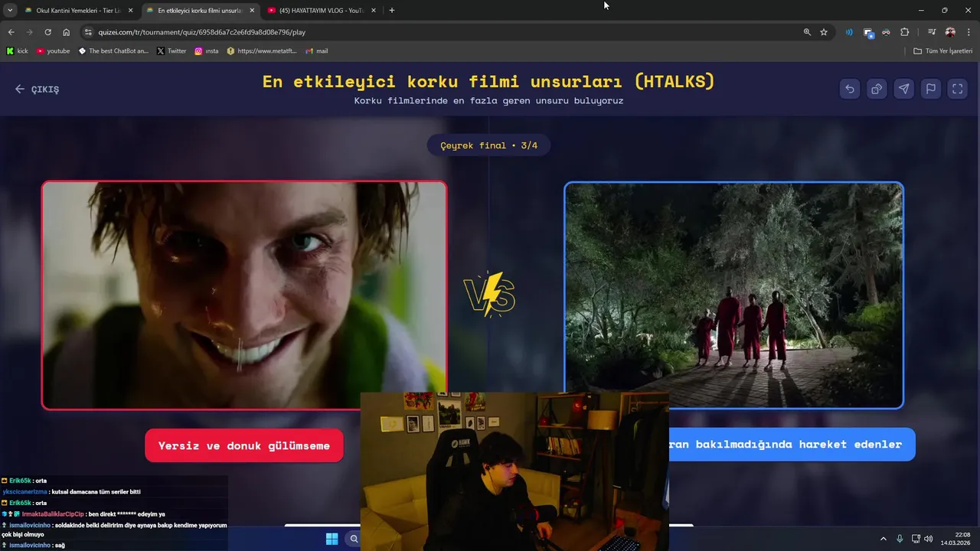
Task: Go back to previous page
Action: pos(11,32)
